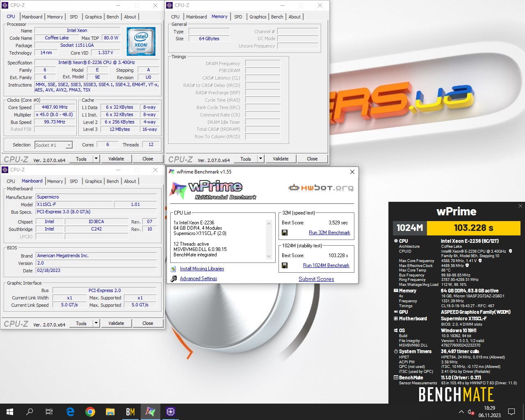This screenshot has width=525, height=420.
Task: Click the Core Speed value 4487.90 MHz
Action: 55,107
